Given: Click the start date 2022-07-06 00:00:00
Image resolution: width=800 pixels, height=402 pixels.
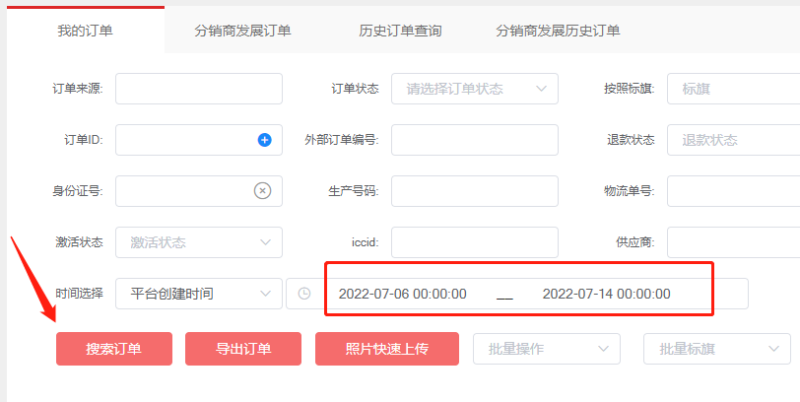Looking at the screenshot, I should [403, 294].
